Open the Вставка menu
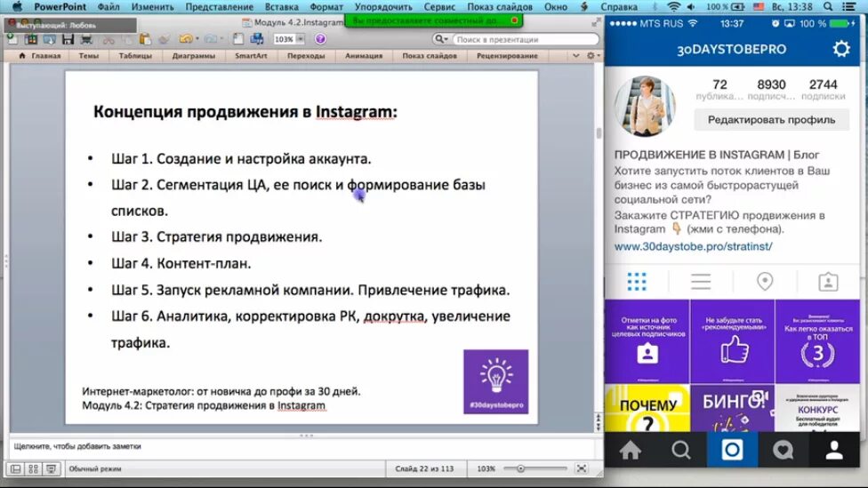868x488 pixels. tap(281, 6)
